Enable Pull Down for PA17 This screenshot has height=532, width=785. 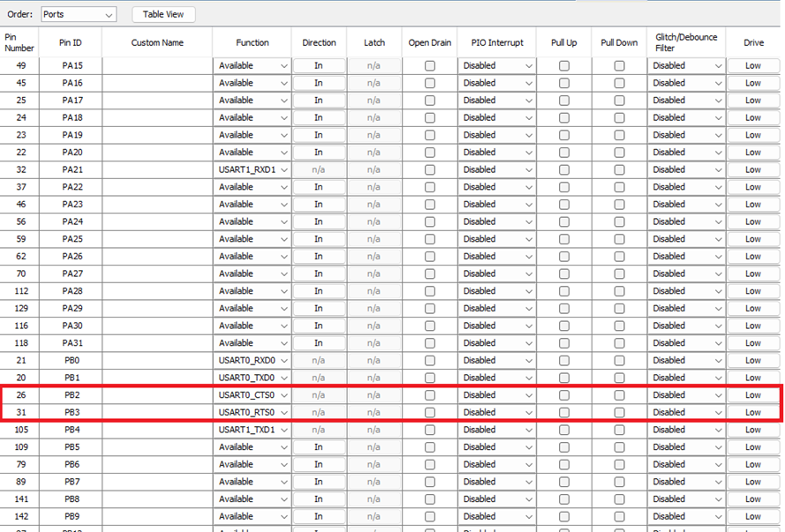click(x=619, y=101)
